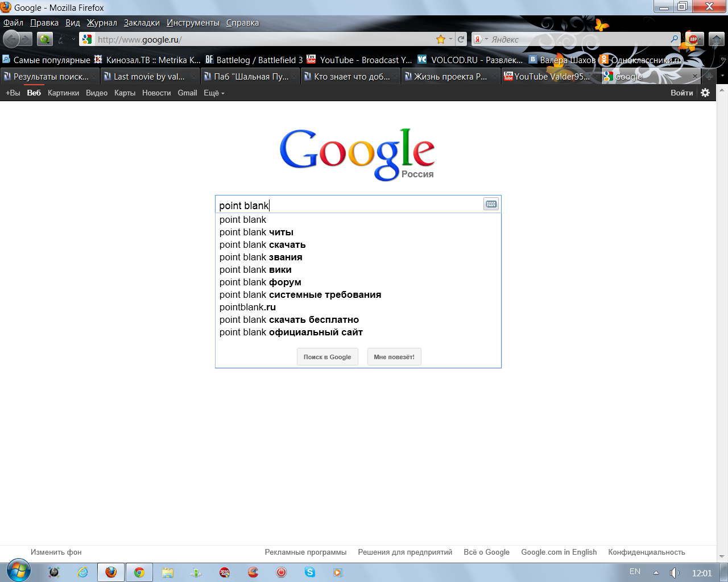Close the Google tab

694,76
